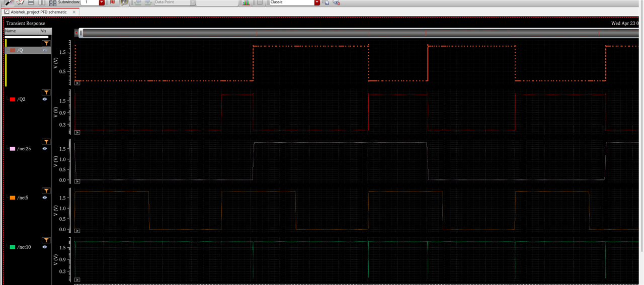Click the Vis column header
Viewport: 644px width, 285px height.
(44, 31)
